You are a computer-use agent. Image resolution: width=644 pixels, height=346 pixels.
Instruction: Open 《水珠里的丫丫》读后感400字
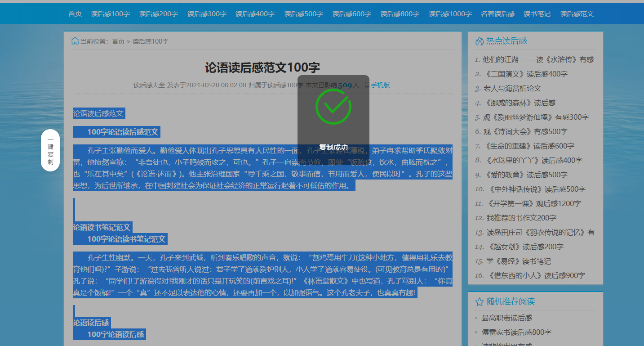point(533,160)
